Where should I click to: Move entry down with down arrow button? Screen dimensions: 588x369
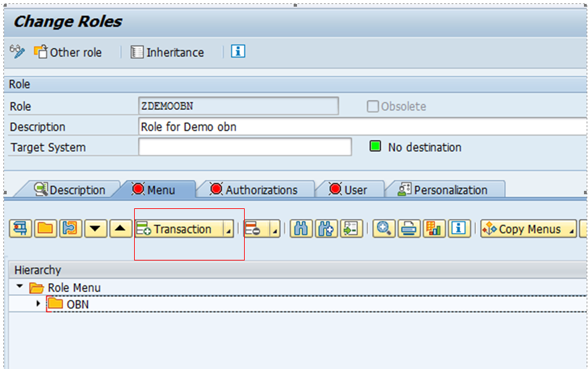tap(96, 228)
